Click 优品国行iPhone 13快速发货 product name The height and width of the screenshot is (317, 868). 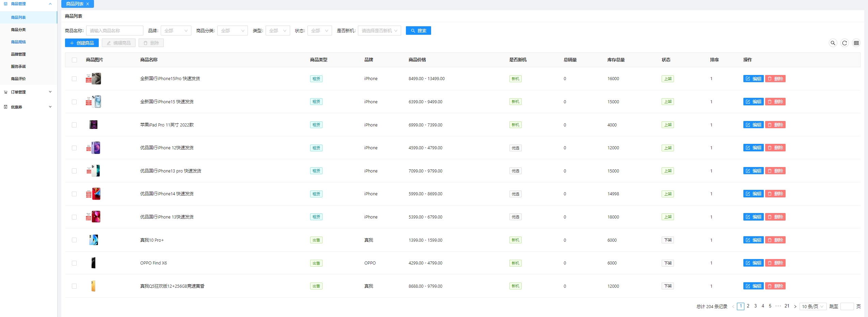pyautogui.click(x=167, y=217)
